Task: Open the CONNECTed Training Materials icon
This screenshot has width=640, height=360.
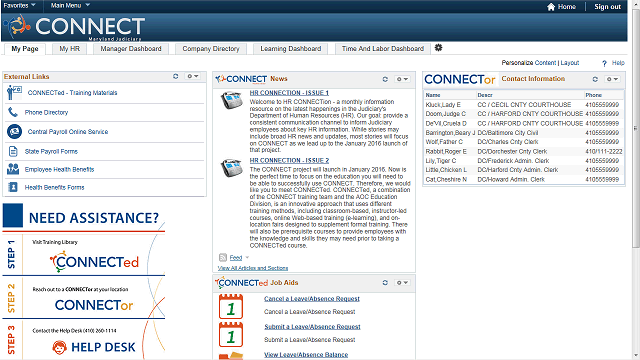Action: pyautogui.click(x=14, y=93)
